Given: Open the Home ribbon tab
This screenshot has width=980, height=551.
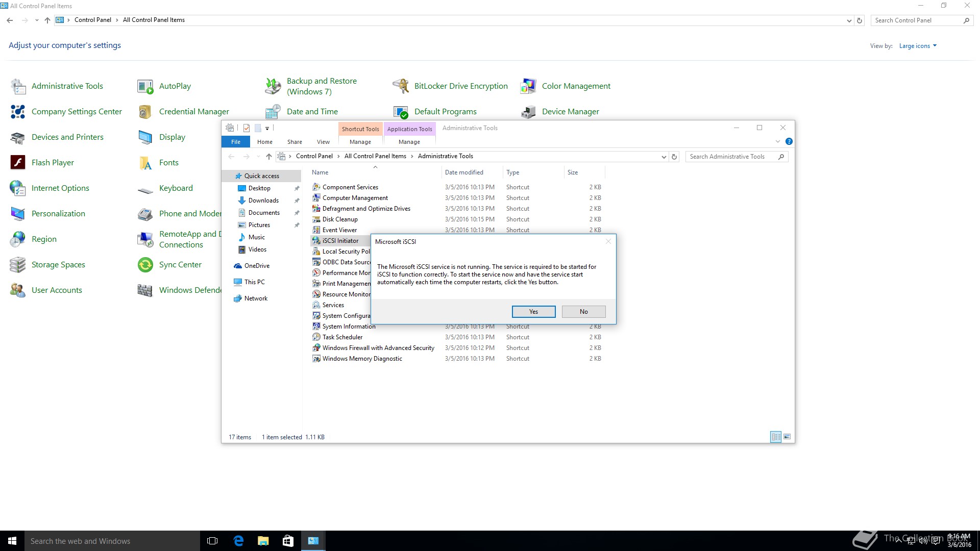Looking at the screenshot, I should 264,142.
